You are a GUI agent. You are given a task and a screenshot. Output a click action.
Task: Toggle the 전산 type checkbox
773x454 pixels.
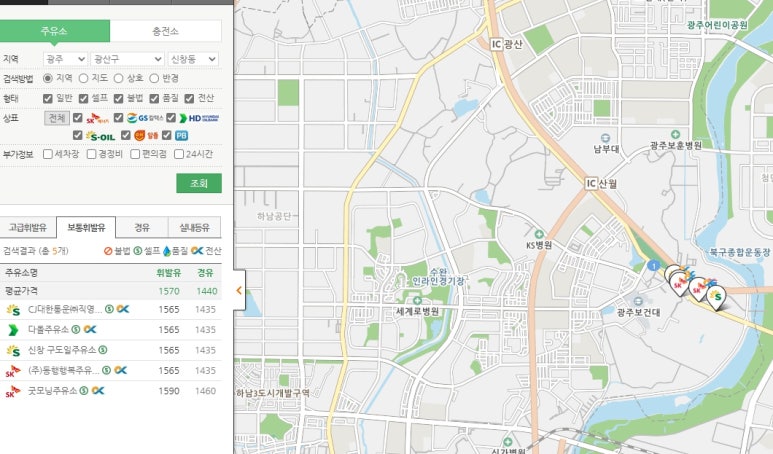click(x=189, y=99)
